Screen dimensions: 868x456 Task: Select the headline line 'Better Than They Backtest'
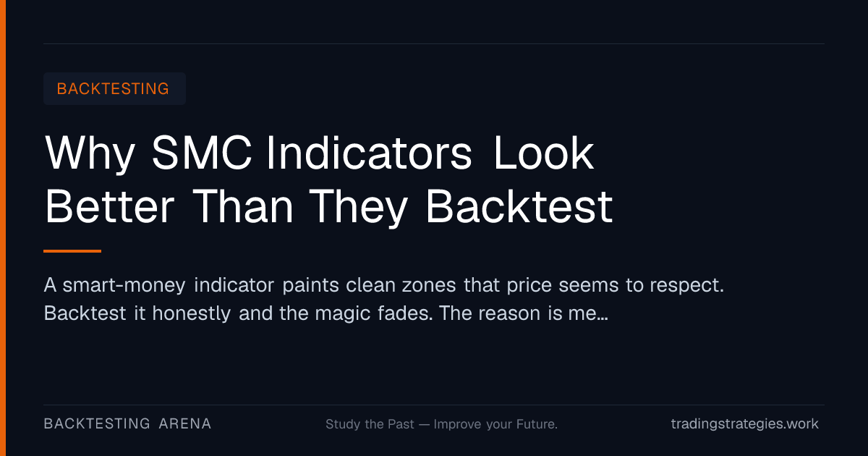329,206
